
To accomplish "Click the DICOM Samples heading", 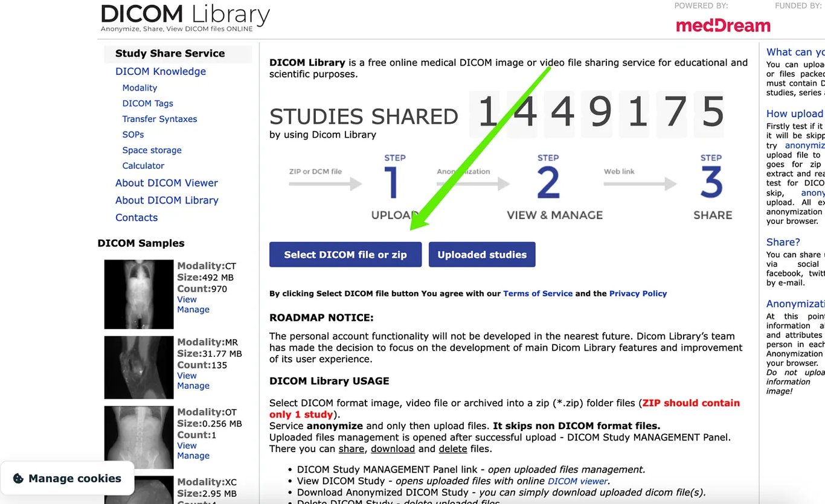I will tap(141, 243).
